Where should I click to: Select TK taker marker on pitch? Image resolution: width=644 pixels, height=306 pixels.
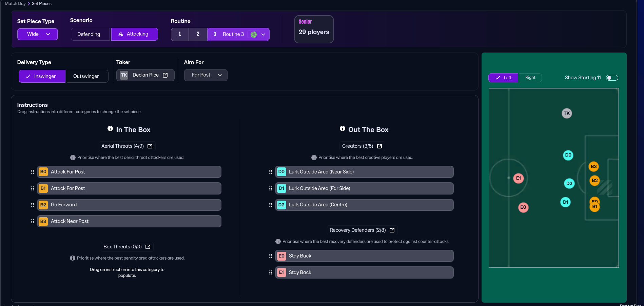point(566,114)
